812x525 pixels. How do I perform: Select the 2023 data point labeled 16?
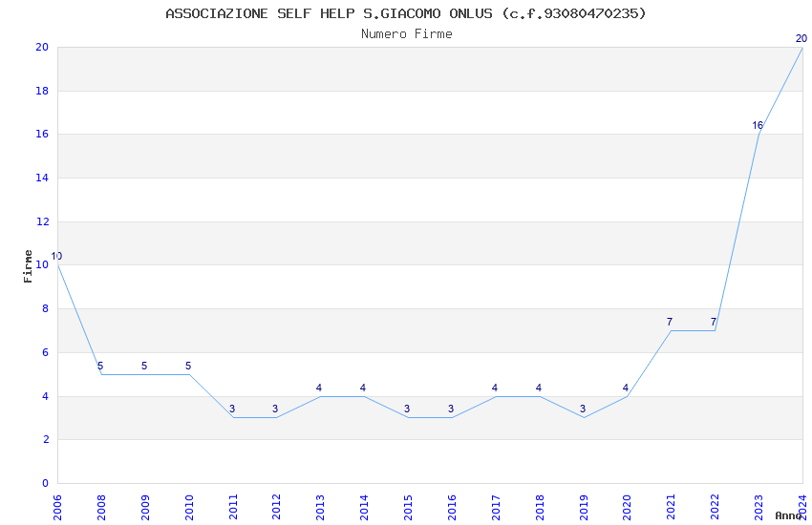[x=759, y=135]
